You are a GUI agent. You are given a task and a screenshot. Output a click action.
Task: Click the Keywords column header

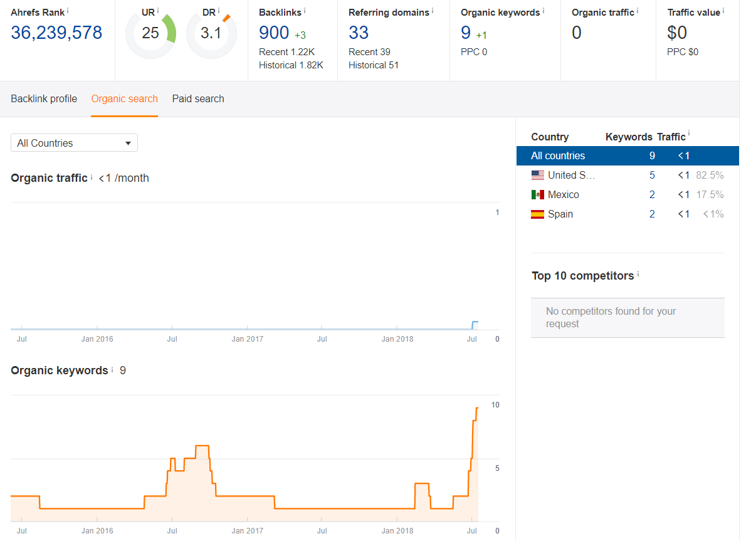629,137
